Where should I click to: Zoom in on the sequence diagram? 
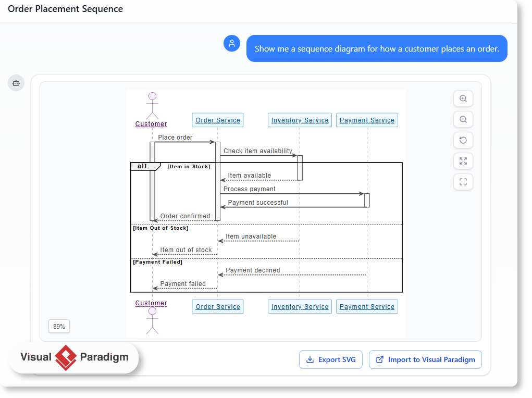tap(463, 98)
